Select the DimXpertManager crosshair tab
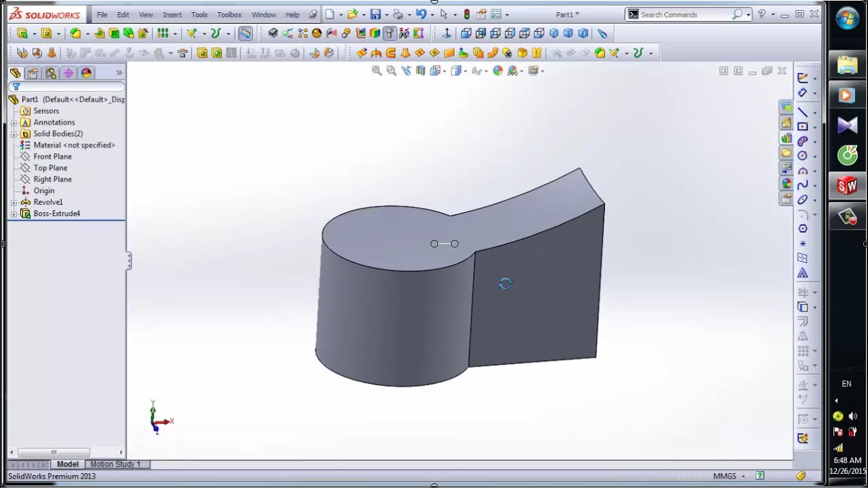Image resolution: width=868 pixels, height=488 pixels. [68, 73]
